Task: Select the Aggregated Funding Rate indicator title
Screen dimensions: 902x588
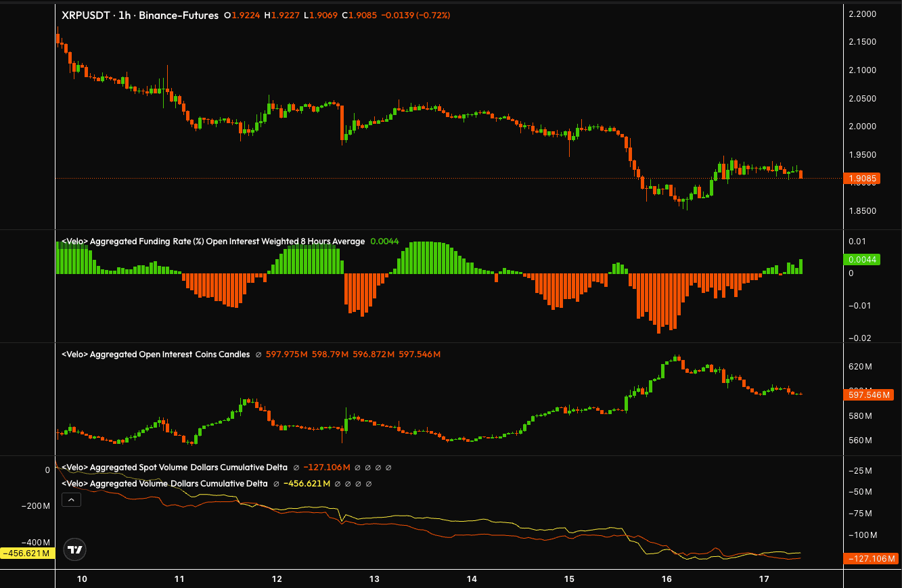Action: 213,242
